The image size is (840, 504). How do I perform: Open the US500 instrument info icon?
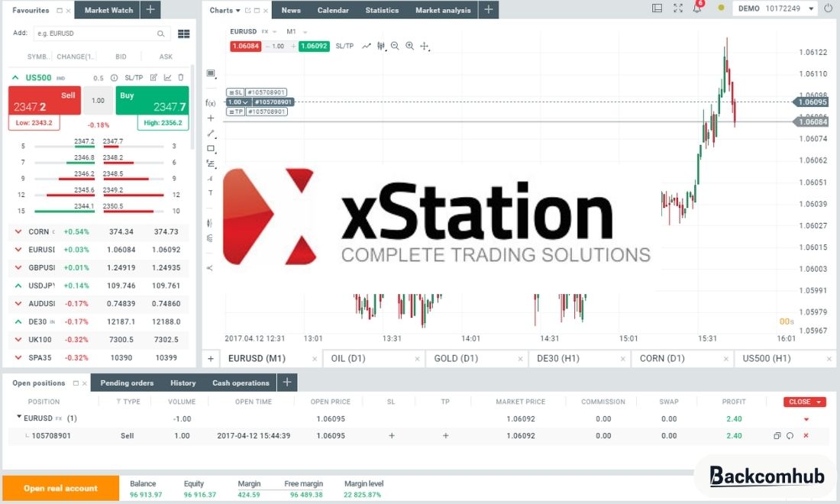click(x=114, y=78)
